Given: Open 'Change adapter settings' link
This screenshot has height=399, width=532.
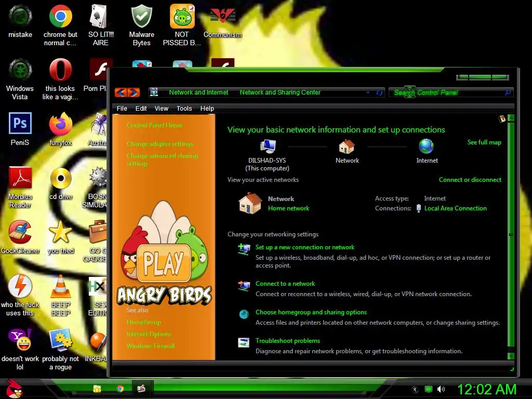Looking at the screenshot, I should 160,144.
